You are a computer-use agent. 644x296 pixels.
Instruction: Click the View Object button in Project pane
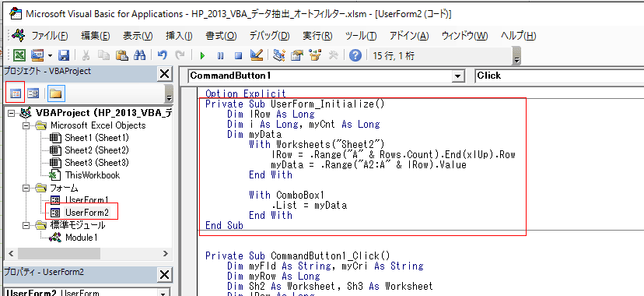tap(33, 93)
